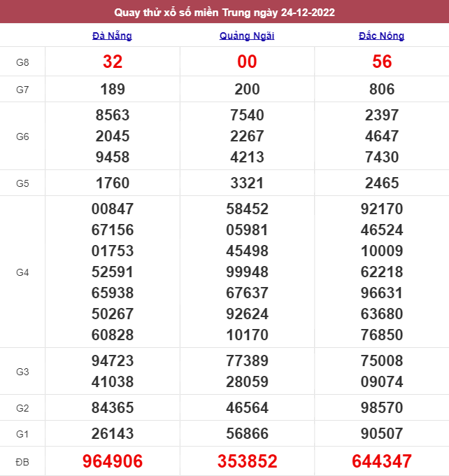Select Đắc Nông special prize 644347

[x=382, y=461]
